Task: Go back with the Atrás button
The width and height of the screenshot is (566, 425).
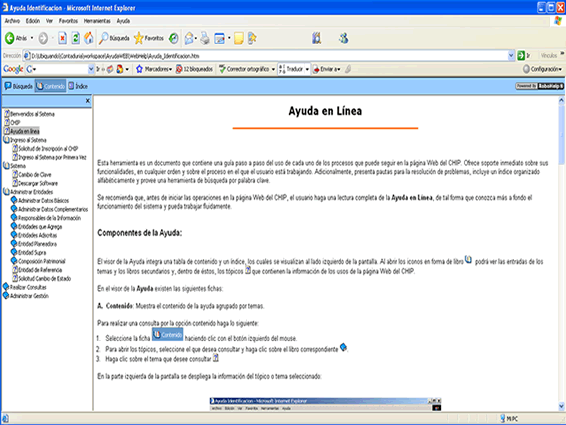Action: coord(16,38)
